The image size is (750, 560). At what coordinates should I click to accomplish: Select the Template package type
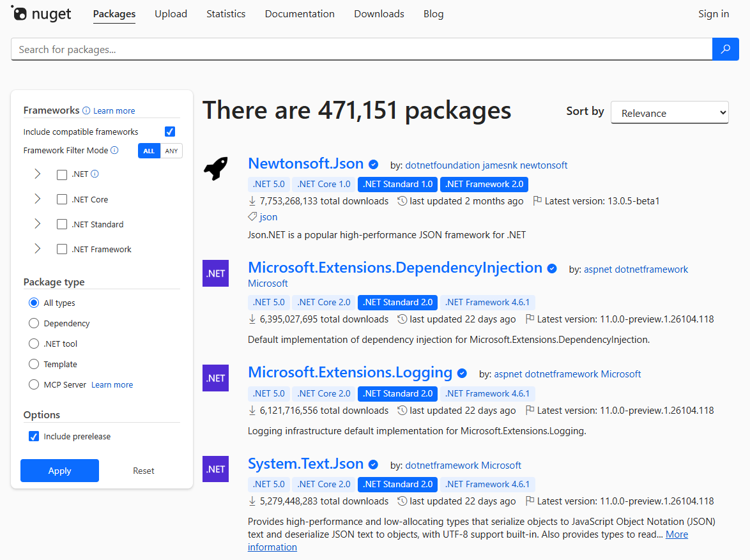(x=33, y=365)
